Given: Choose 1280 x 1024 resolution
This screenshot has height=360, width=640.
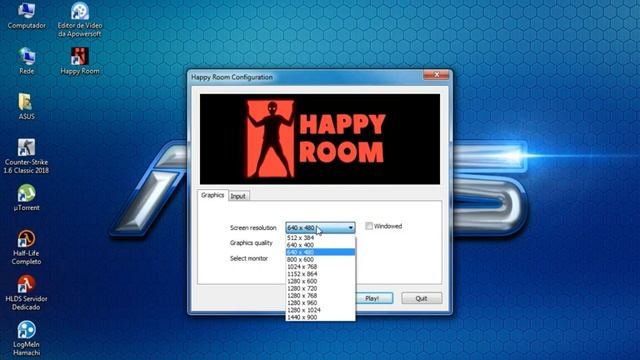Looking at the screenshot, I should coord(320,310).
